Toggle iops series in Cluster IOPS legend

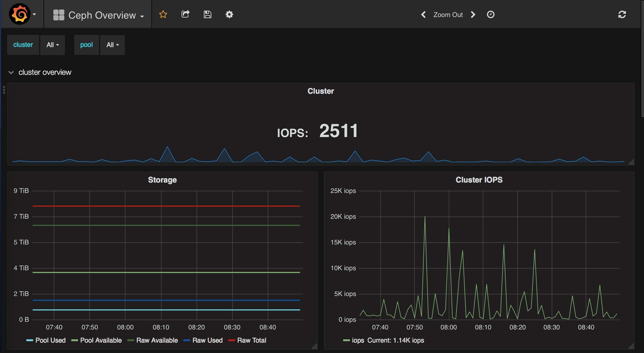(358, 340)
